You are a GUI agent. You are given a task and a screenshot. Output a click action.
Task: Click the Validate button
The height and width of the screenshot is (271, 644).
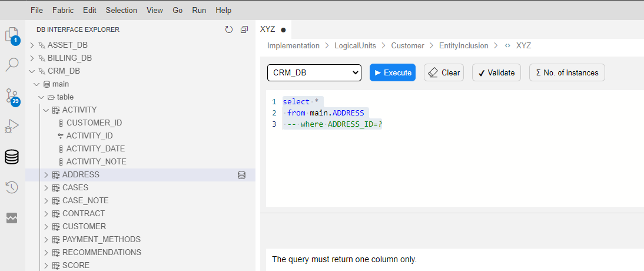496,72
